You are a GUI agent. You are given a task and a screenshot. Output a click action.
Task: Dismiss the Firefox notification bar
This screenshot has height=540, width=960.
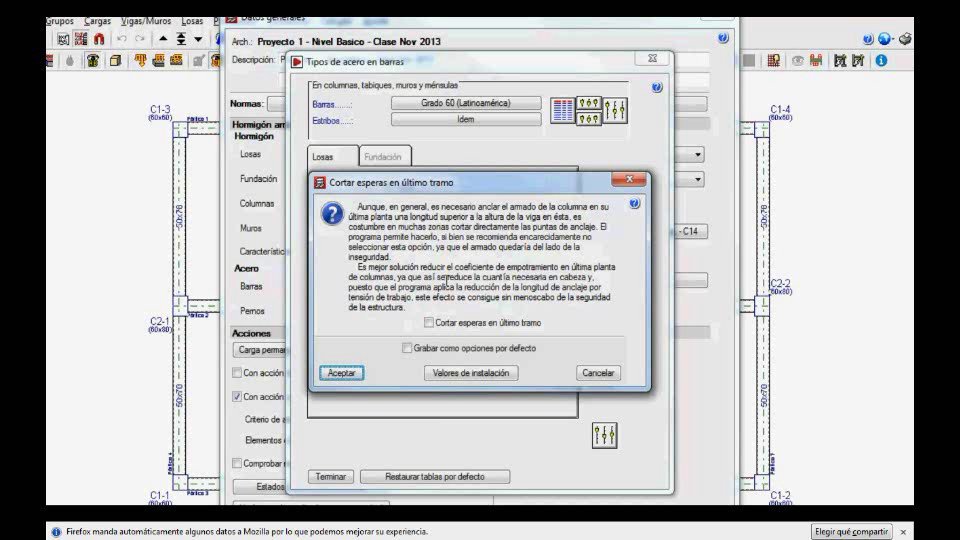903,531
